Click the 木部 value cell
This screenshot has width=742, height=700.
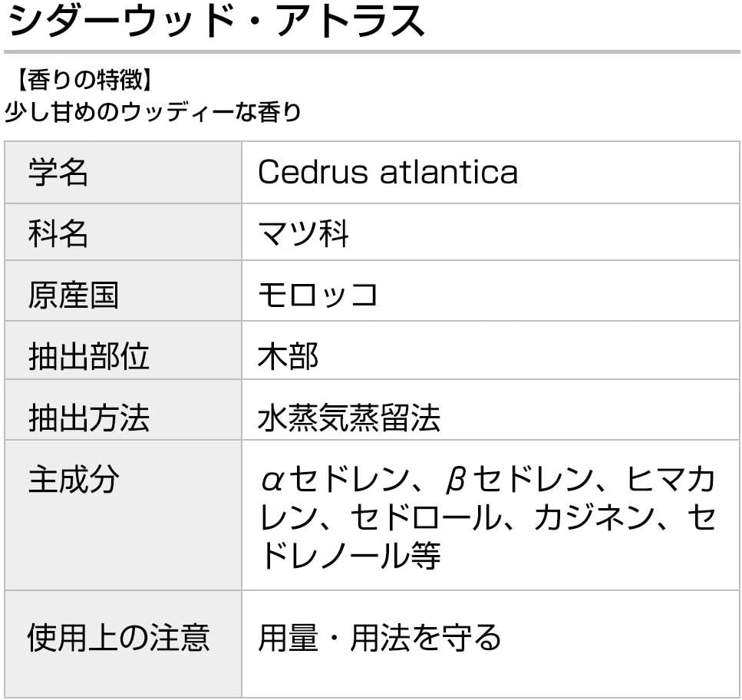click(491, 351)
